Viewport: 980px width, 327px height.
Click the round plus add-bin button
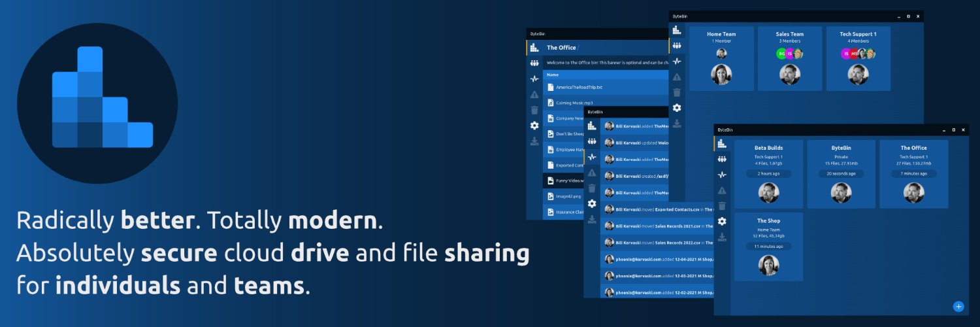tap(958, 306)
